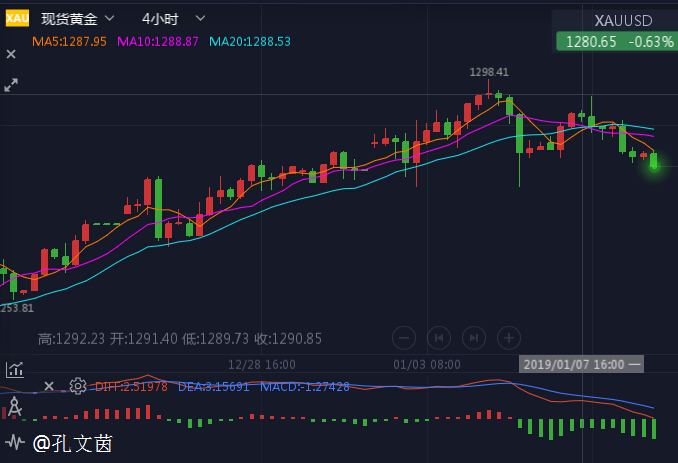Screen dimensions: 678x463
Task: Click the fullscreen expand arrows icon
Action: (11, 85)
